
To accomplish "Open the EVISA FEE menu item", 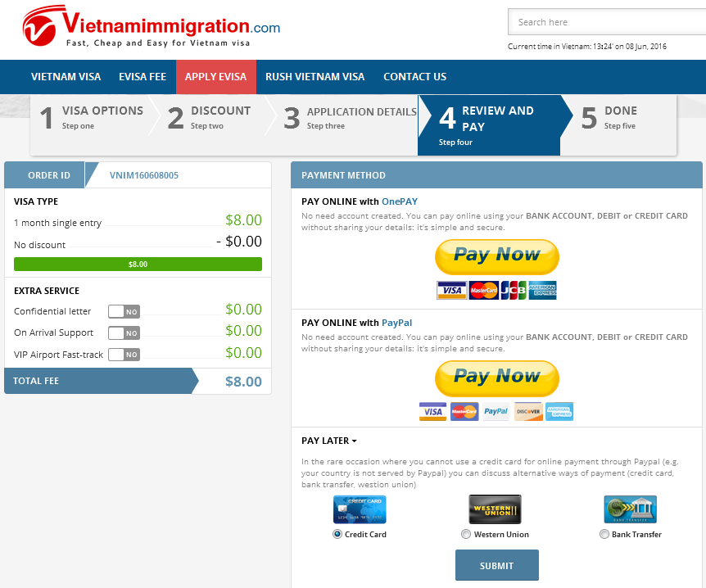I will tap(143, 77).
